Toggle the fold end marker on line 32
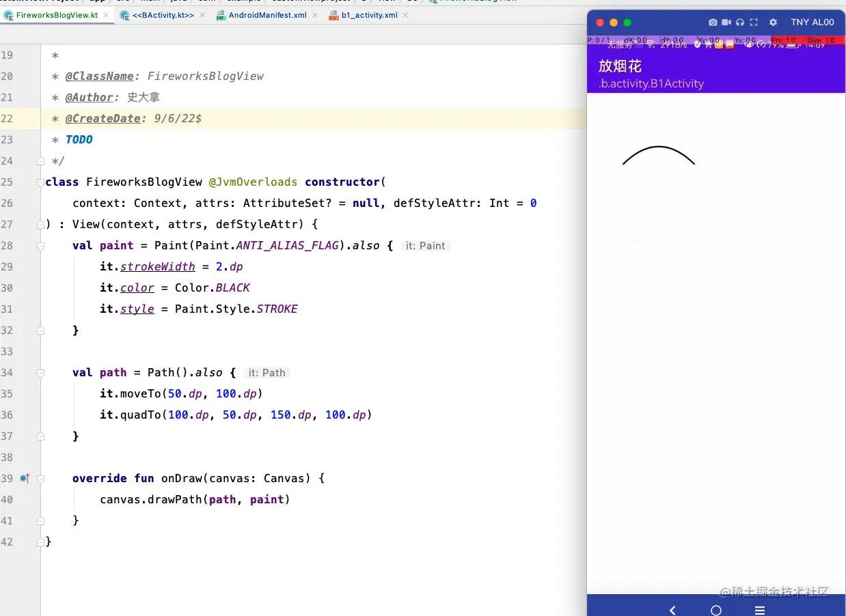 [40, 330]
